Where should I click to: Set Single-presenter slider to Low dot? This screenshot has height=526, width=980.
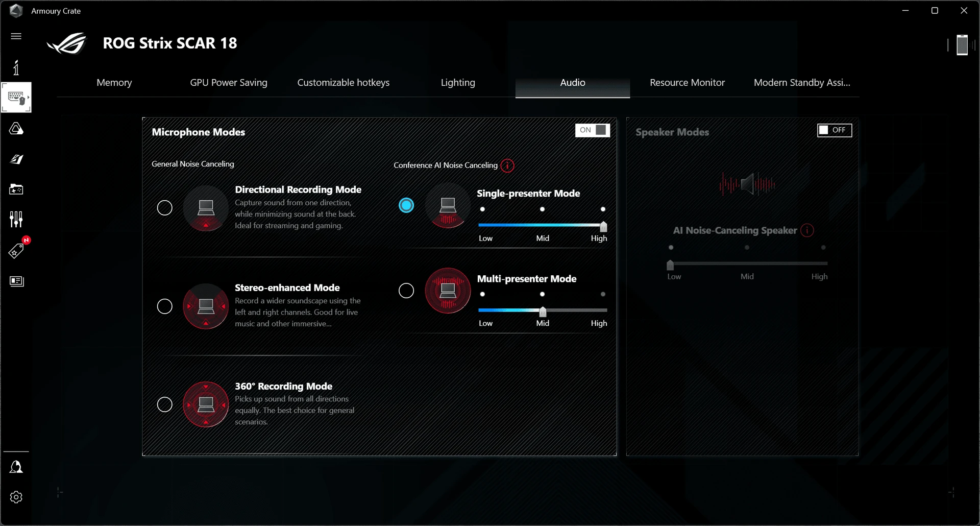[x=482, y=209]
